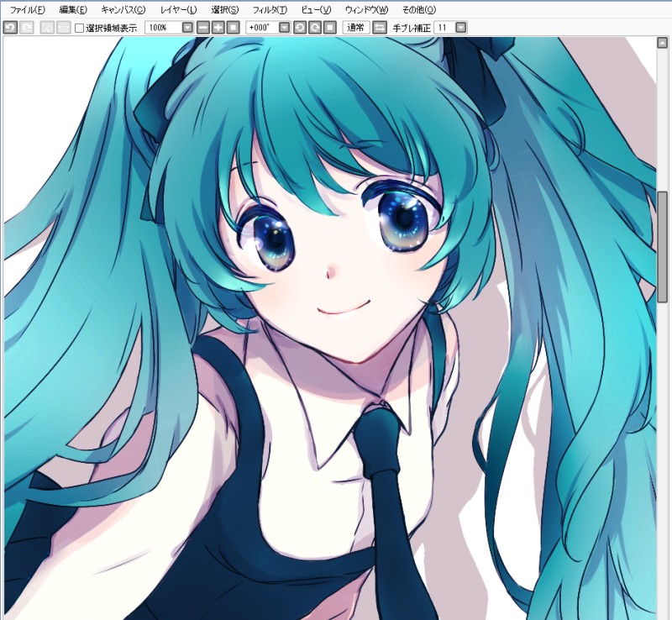
Task: Rotate canvas counterclockwise icon
Action: [x=300, y=28]
